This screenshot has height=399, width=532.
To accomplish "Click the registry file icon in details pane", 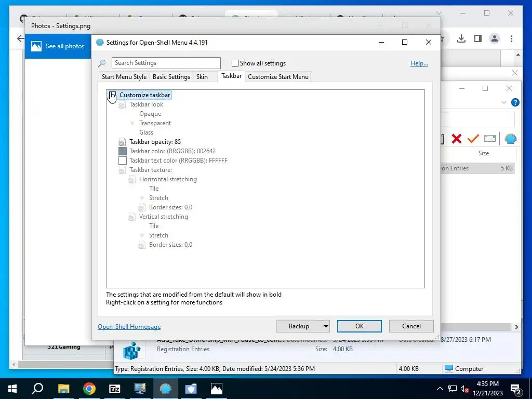I will (x=131, y=351).
